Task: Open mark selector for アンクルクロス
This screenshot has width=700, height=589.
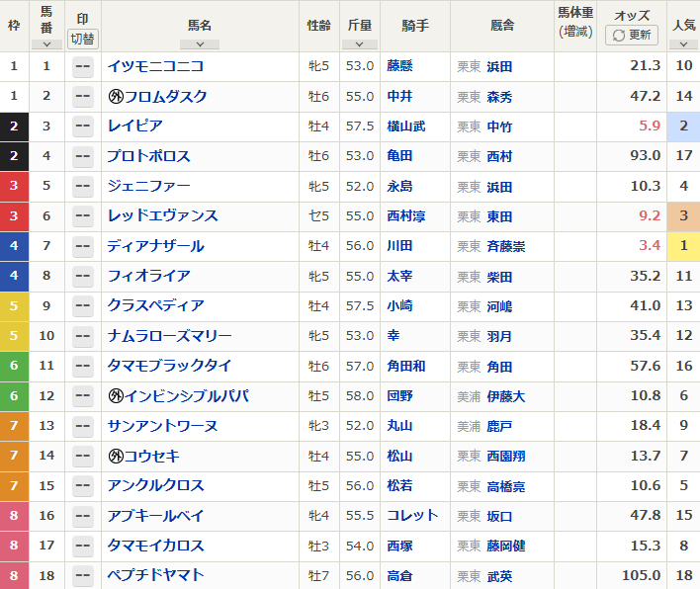Action: click(x=83, y=485)
